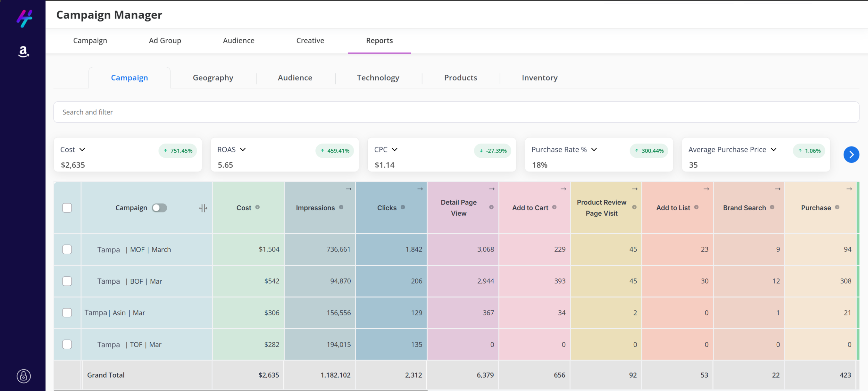Viewport: 868px width, 391px height.
Task: Click the info icon next to Clicks
Action: pyautogui.click(x=403, y=207)
